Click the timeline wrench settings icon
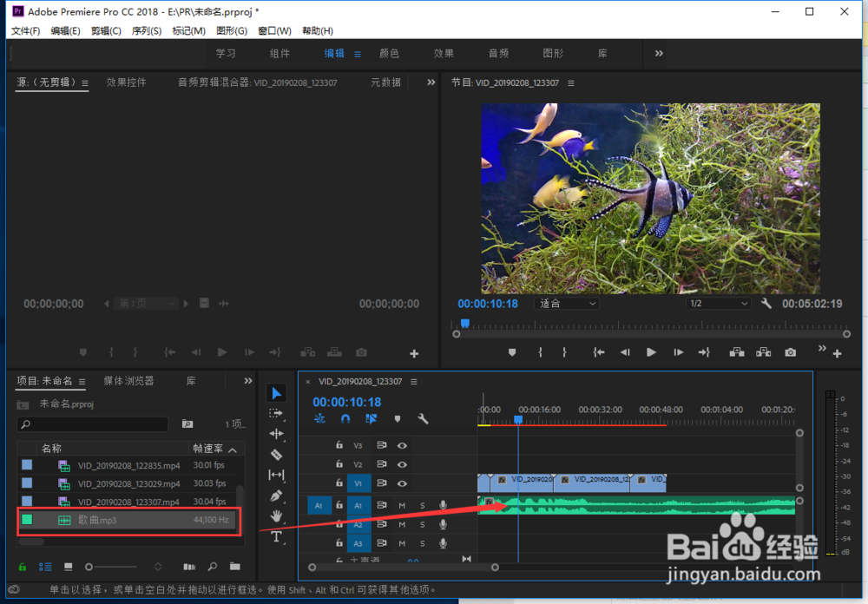Screen dimensions: 868x604 (x=423, y=419)
